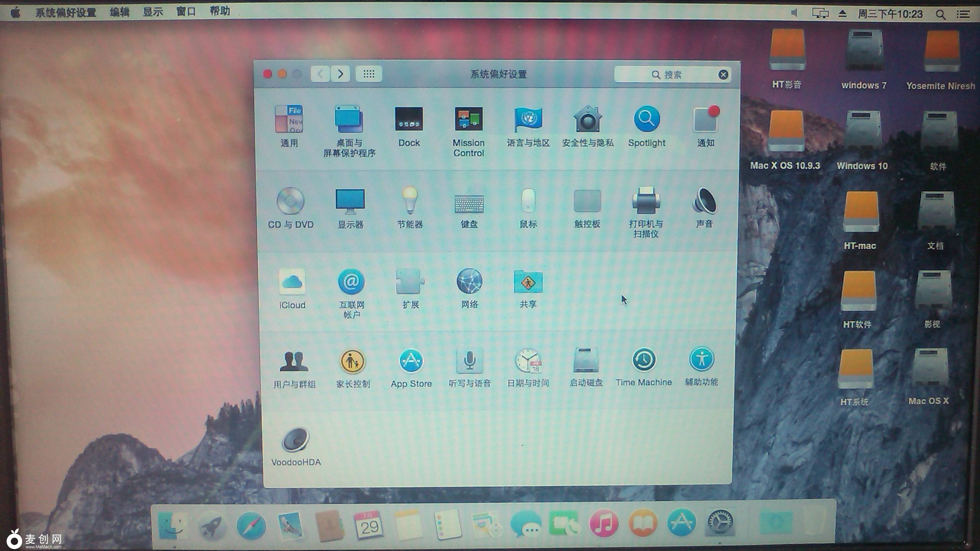
Task: Open Notification Center from menu bar
Action: [964, 15]
